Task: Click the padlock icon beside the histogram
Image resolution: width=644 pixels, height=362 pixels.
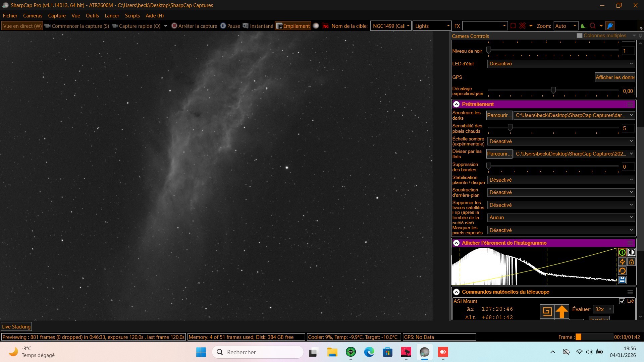Action: [x=632, y=261]
